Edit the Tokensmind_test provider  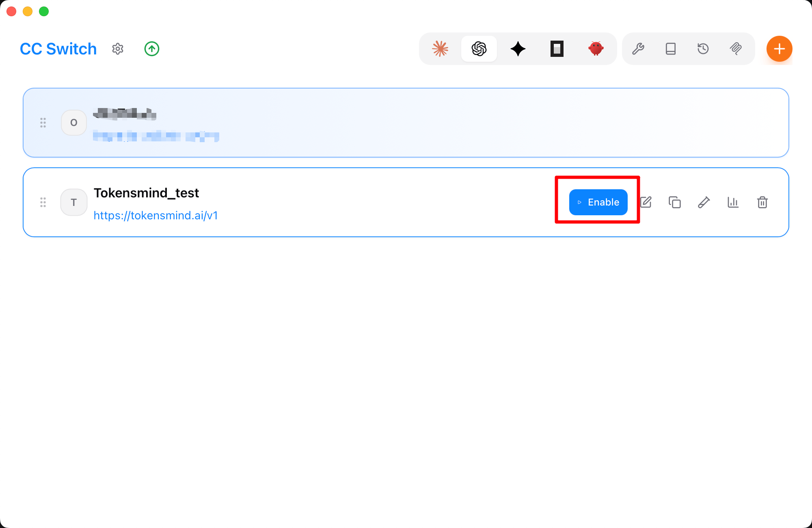click(x=646, y=202)
